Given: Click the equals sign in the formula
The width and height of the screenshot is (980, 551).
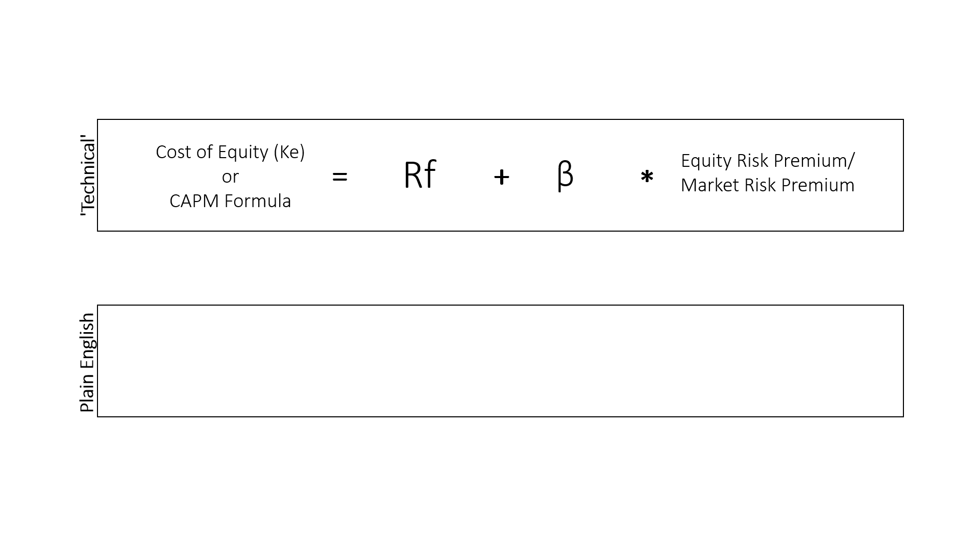Looking at the screenshot, I should pyautogui.click(x=340, y=177).
